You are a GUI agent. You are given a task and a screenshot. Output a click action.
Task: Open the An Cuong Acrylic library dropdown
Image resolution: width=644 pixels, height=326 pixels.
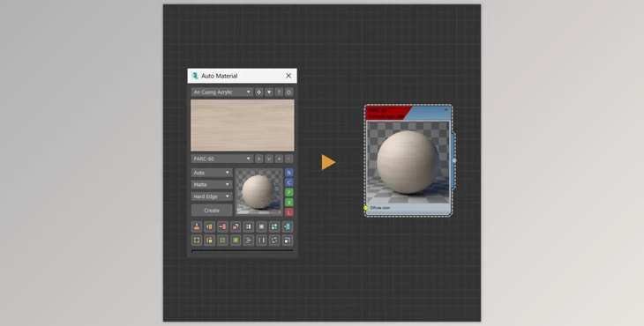point(221,93)
